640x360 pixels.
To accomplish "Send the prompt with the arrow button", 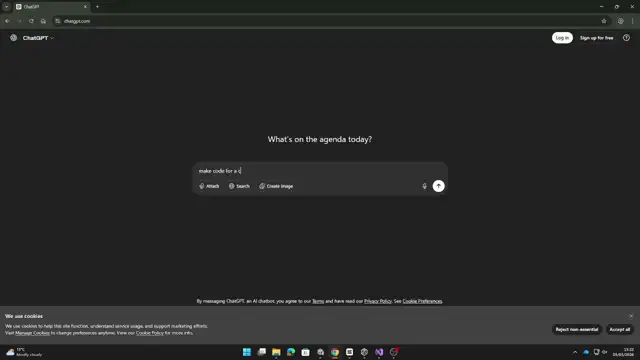I will pos(438,186).
